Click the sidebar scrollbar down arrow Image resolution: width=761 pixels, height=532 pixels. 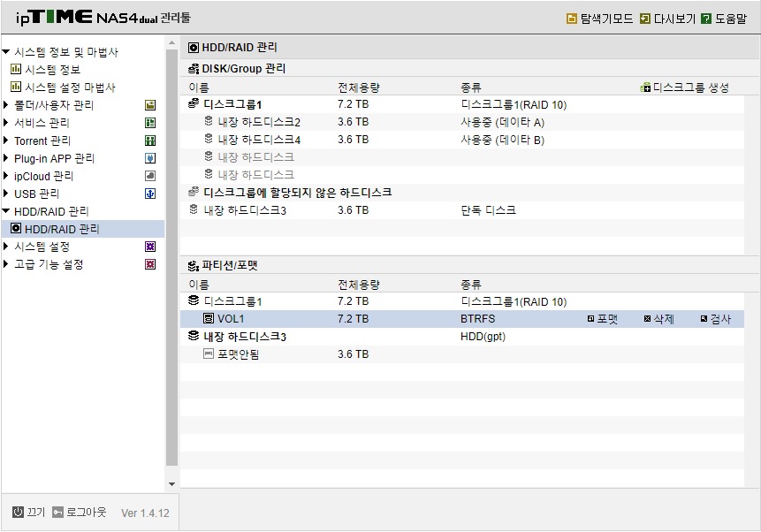point(171,484)
